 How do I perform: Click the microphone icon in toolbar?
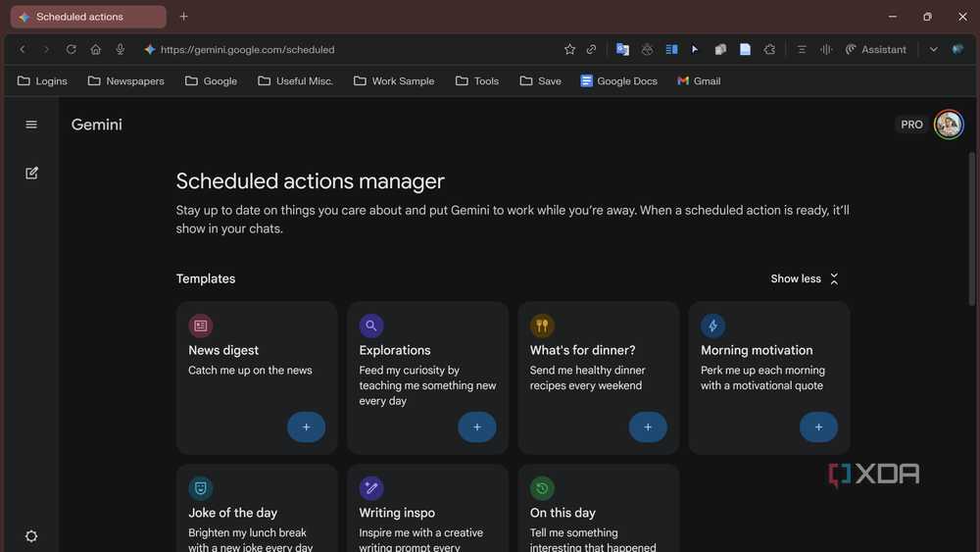pyautogui.click(x=120, y=49)
